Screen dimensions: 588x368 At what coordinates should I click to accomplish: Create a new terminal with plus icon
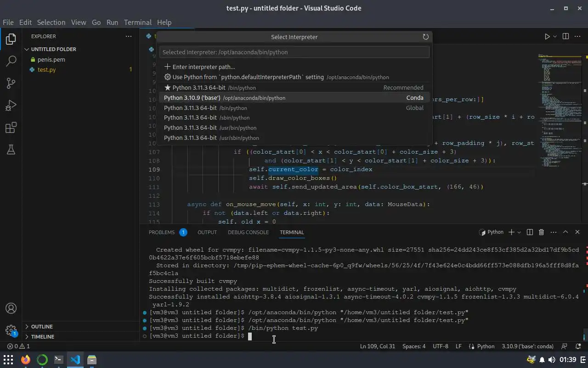click(x=511, y=232)
